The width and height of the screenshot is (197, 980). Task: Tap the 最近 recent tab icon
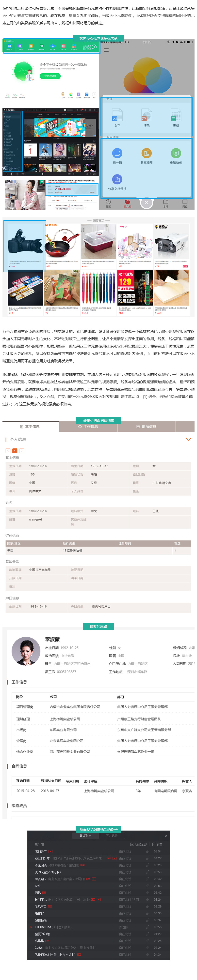click(108, 202)
